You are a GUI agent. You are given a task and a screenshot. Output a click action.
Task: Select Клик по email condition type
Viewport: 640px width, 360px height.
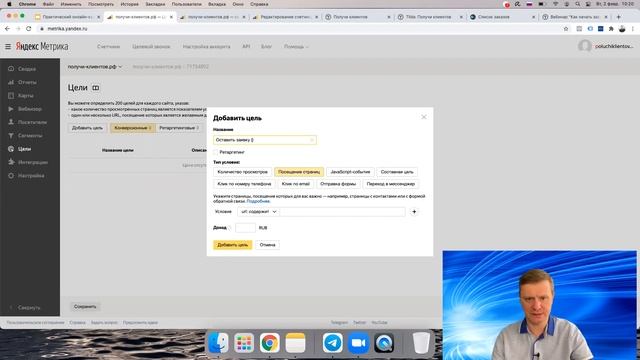click(296, 184)
